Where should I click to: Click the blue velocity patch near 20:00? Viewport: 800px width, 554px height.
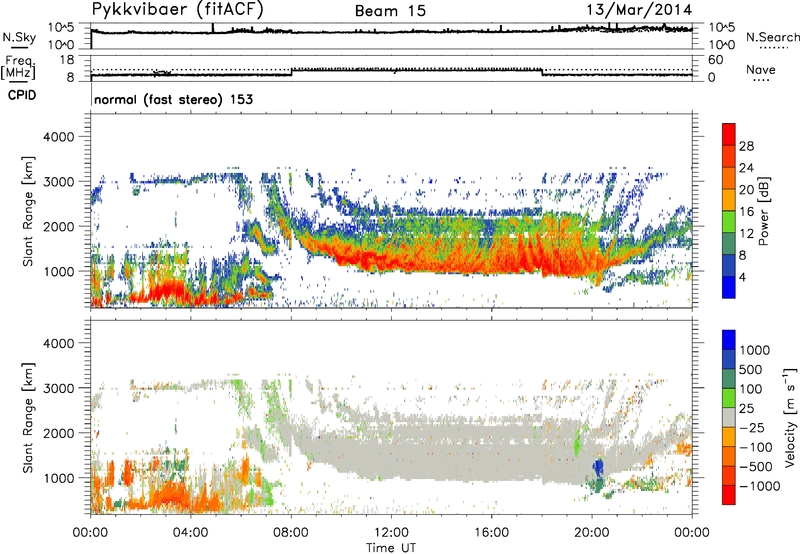pyautogui.click(x=598, y=467)
